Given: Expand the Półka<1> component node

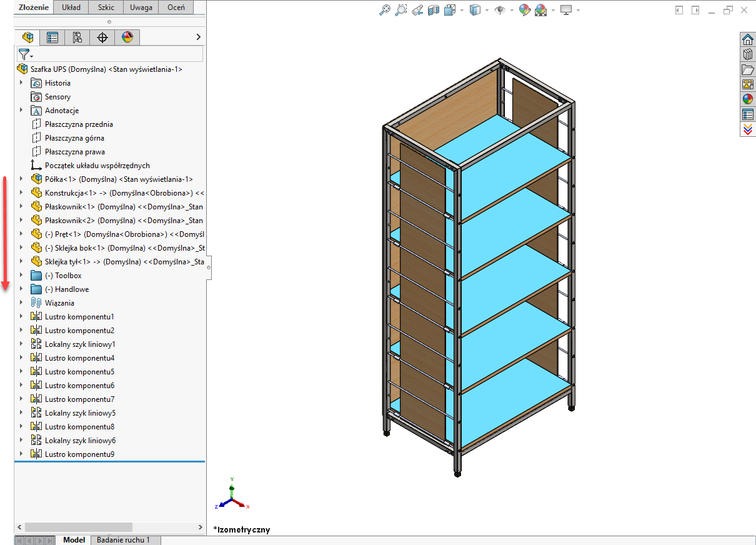Looking at the screenshot, I should 21,179.
